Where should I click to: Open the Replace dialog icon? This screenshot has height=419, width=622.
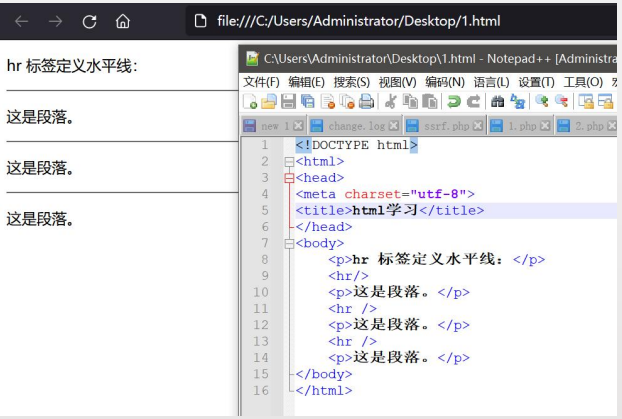(x=517, y=101)
